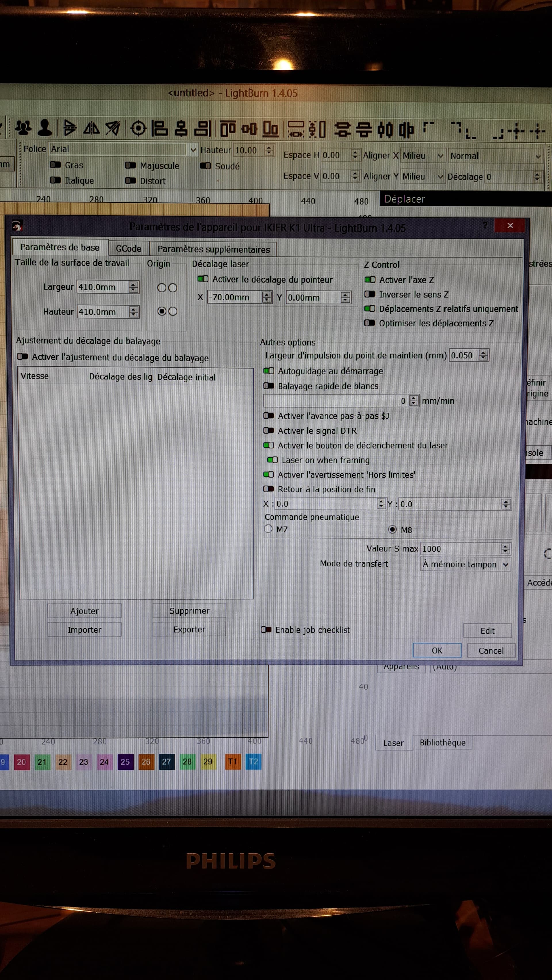The image size is (552, 980).
Task: Click the LightBurn logo in dialog title
Action: coord(17,226)
